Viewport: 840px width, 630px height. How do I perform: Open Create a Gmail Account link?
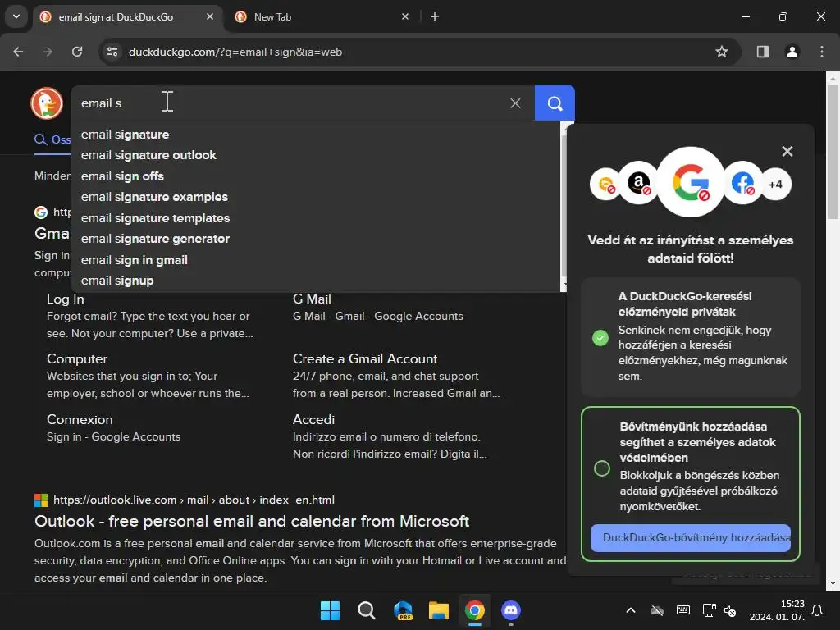pyautogui.click(x=365, y=359)
